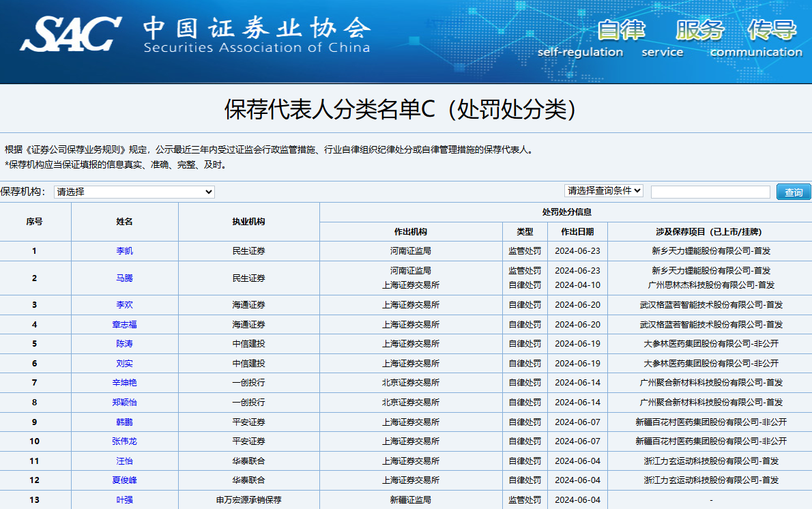Image resolution: width=812 pixels, height=509 pixels.
Task: Open the 李凯 name link
Action: tap(124, 251)
